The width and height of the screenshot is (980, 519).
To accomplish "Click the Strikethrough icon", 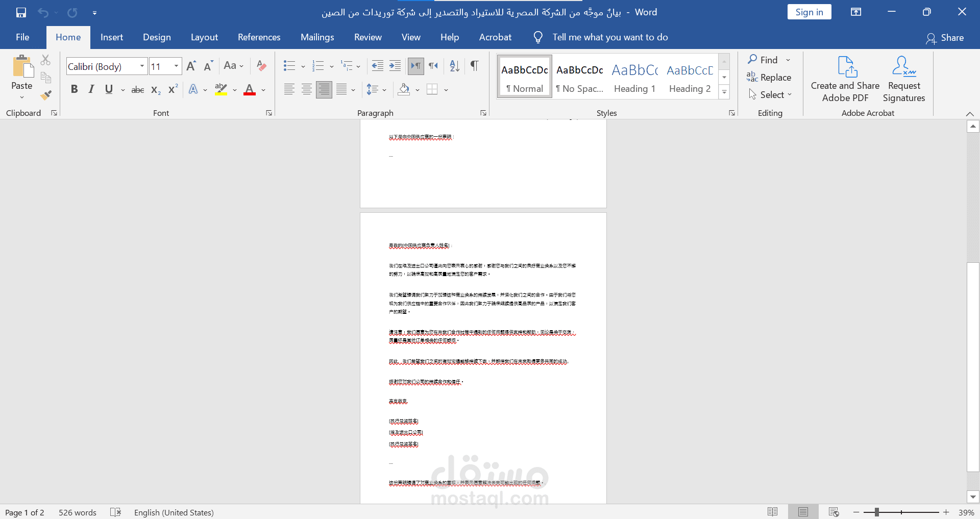I will pyautogui.click(x=137, y=90).
